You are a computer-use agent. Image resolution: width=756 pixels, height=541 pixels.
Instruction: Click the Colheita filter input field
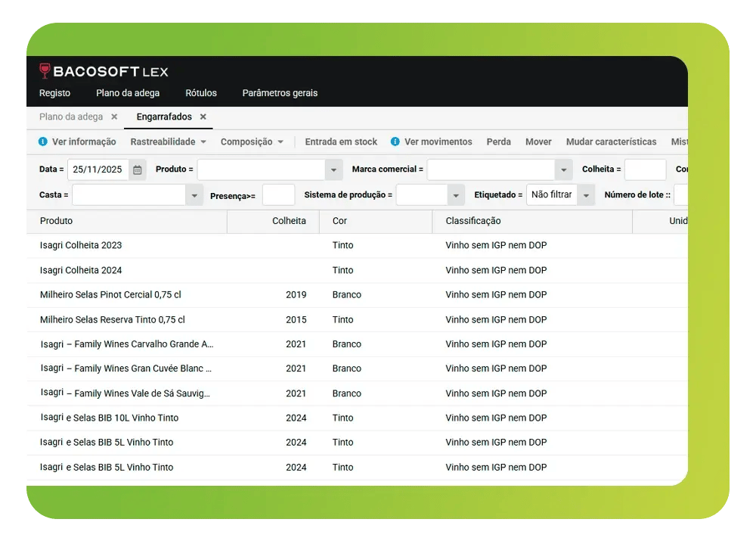[645, 170]
